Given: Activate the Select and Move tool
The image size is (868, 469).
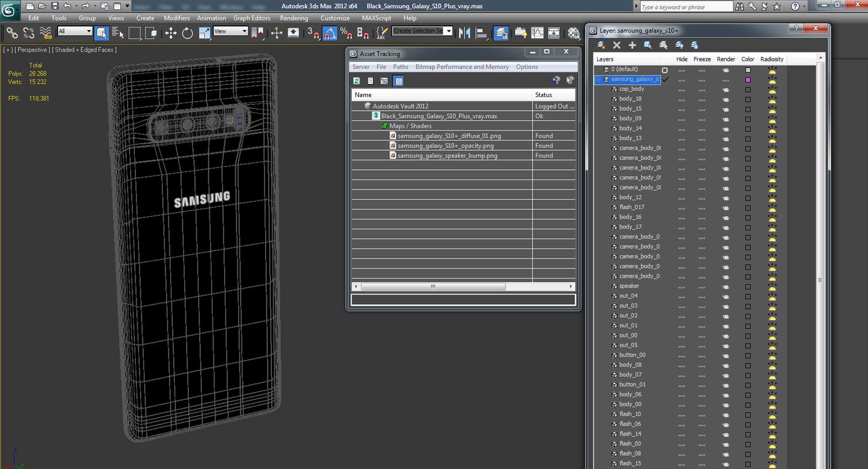Looking at the screenshot, I should [x=171, y=33].
